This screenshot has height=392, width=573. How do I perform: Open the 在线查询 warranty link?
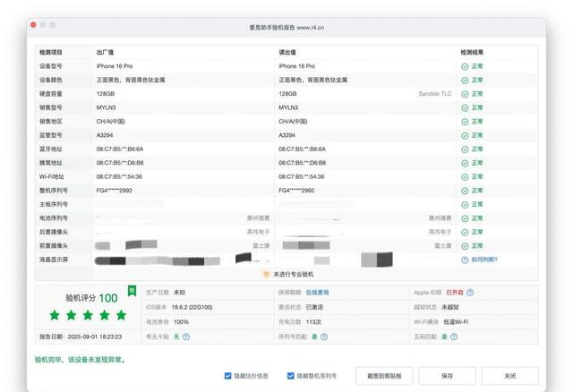pos(317,293)
